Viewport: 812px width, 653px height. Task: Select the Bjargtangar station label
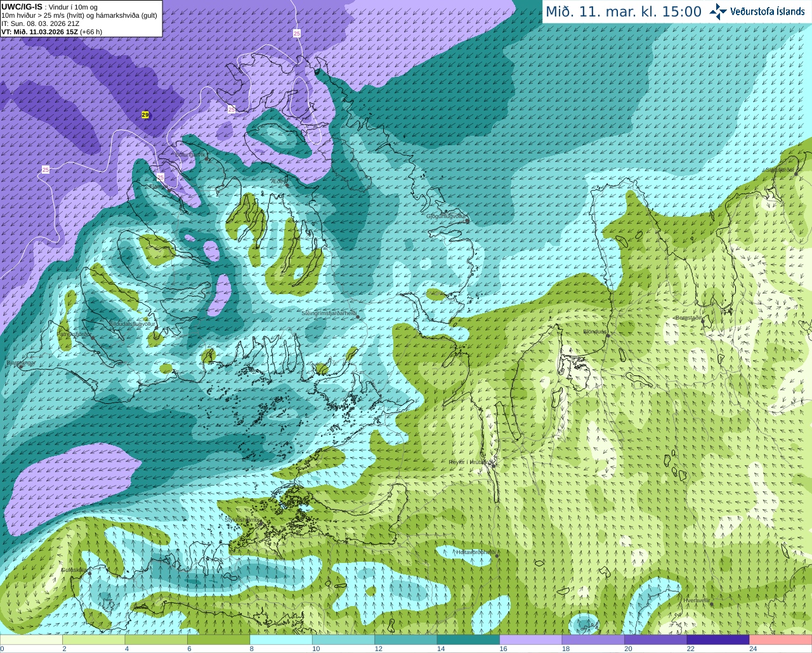click(20, 363)
